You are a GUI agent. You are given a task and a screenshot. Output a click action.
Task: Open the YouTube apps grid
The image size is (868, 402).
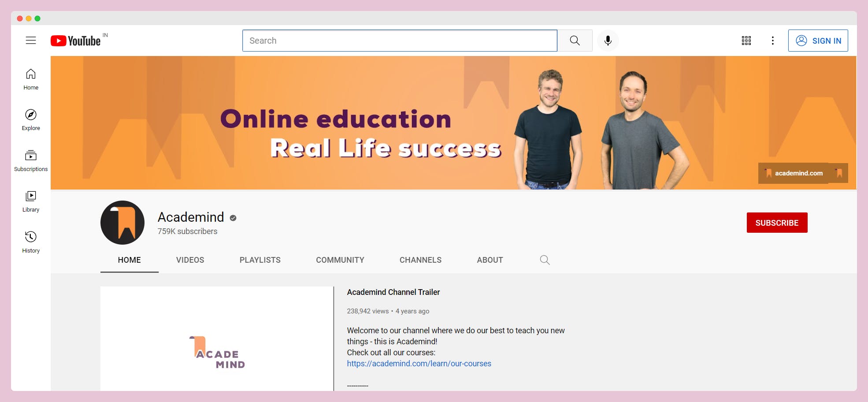pos(746,41)
